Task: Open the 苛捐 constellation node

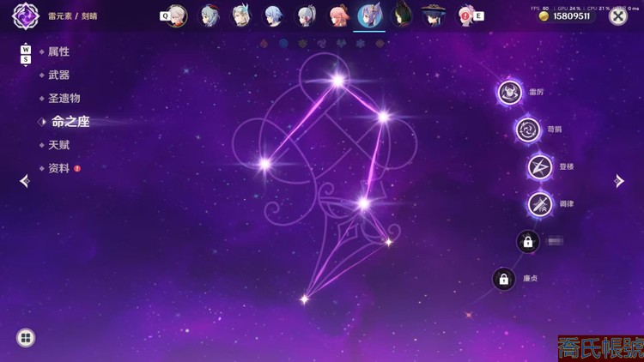Action: [528, 130]
